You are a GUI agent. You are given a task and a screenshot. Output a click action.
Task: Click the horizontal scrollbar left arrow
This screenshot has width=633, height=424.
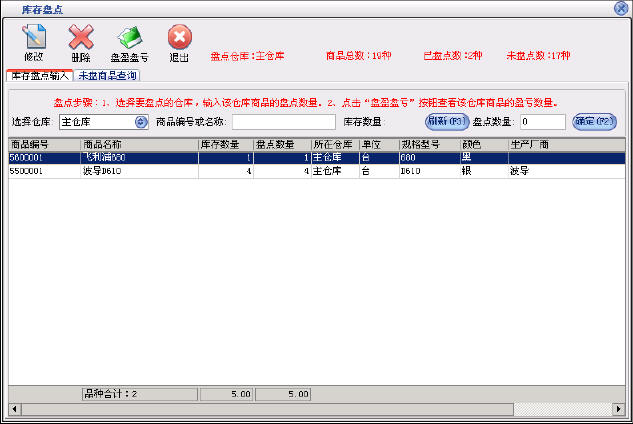14,409
